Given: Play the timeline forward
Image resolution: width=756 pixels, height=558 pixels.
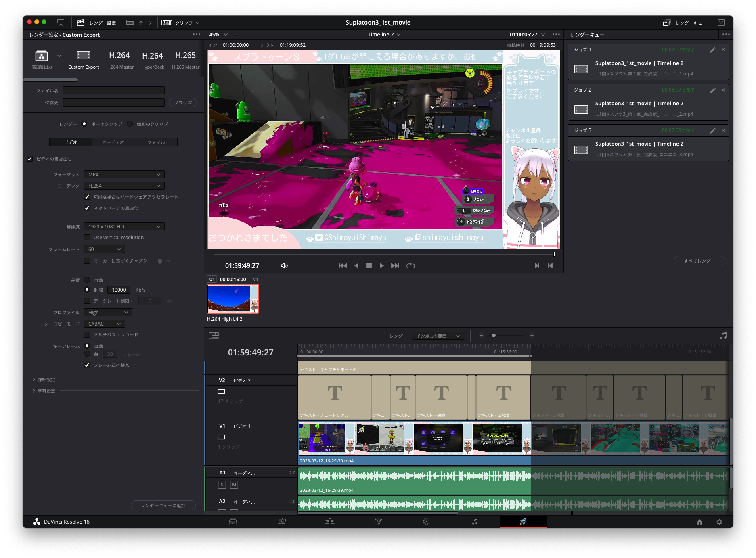Looking at the screenshot, I should pos(381,265).
